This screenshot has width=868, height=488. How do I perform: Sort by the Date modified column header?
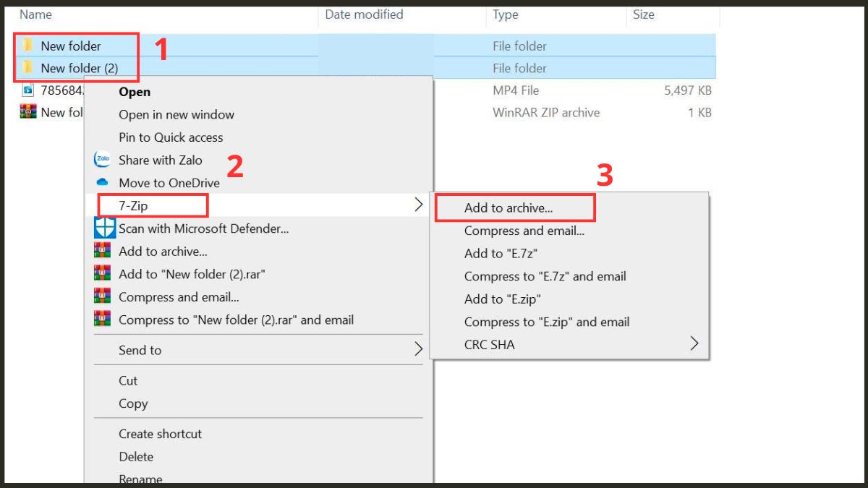[x=364, y=14]
